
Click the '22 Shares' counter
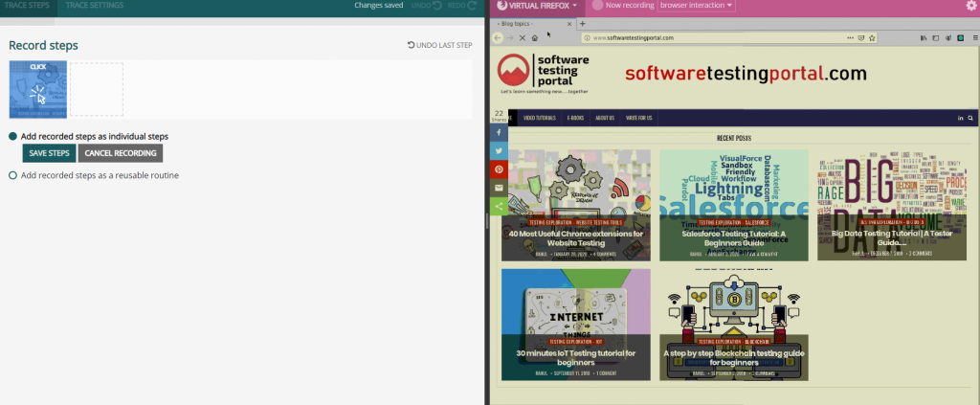[x=499, y=116]
